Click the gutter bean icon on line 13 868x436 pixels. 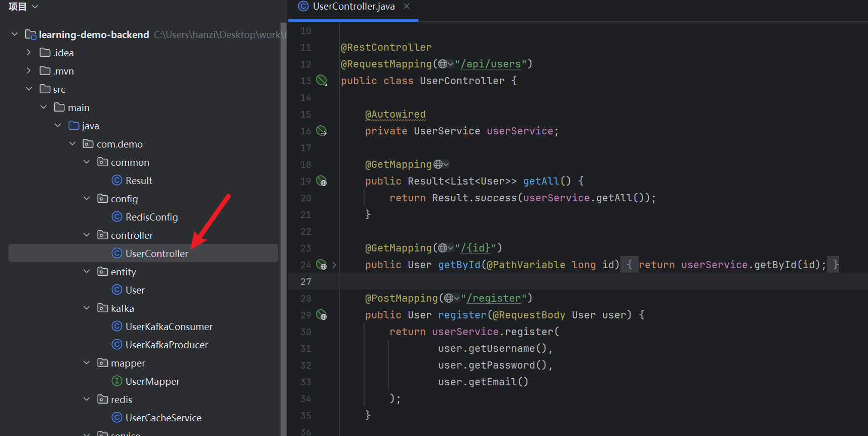pos(322,80)
